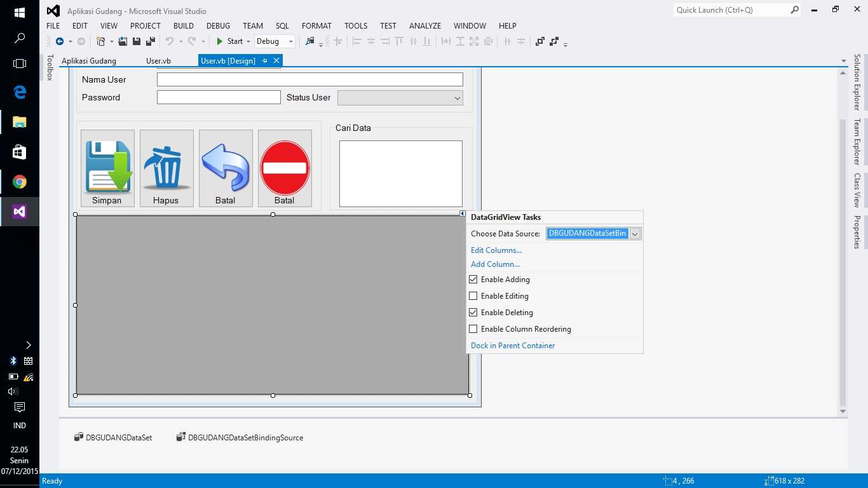Click the Batal button with blue arrow
The height and width of the screenshot is (488, 868).
coord(226,168)
